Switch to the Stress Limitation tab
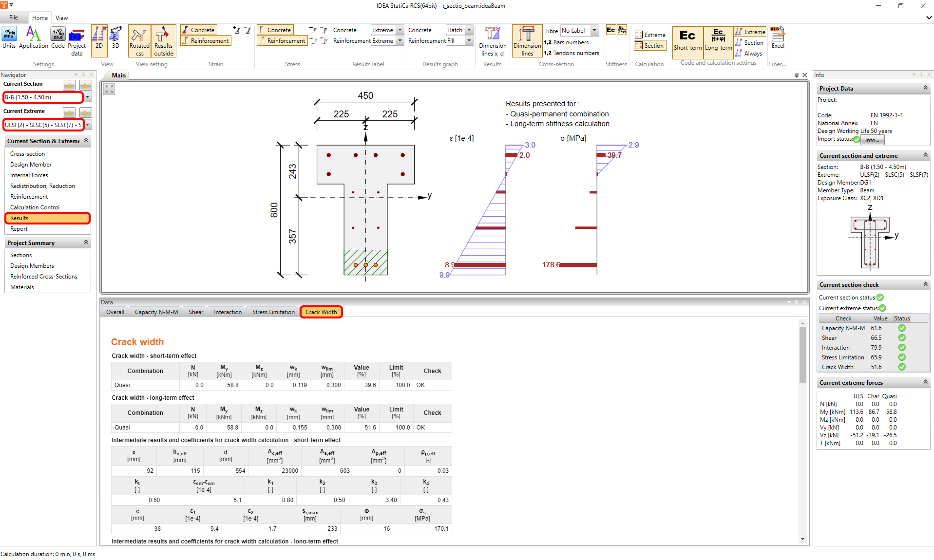Image resolution: width=934 pixels, height=560 pixels. (273, 312)
